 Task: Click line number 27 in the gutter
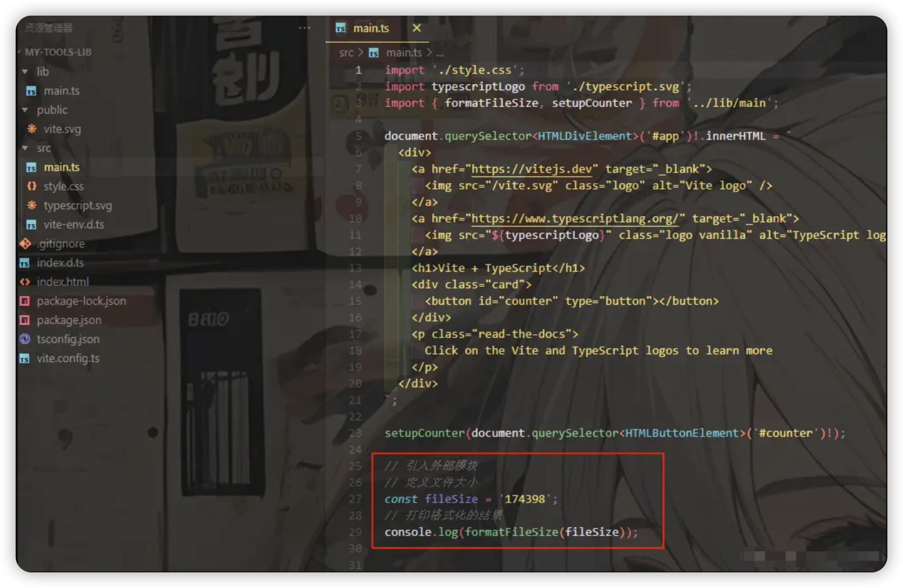point(355,499)
